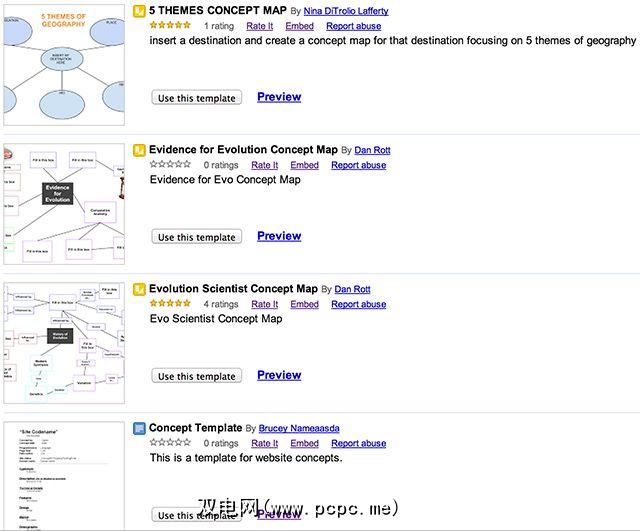Open the Evolution Scientist template thumbnail

(62, 342)
